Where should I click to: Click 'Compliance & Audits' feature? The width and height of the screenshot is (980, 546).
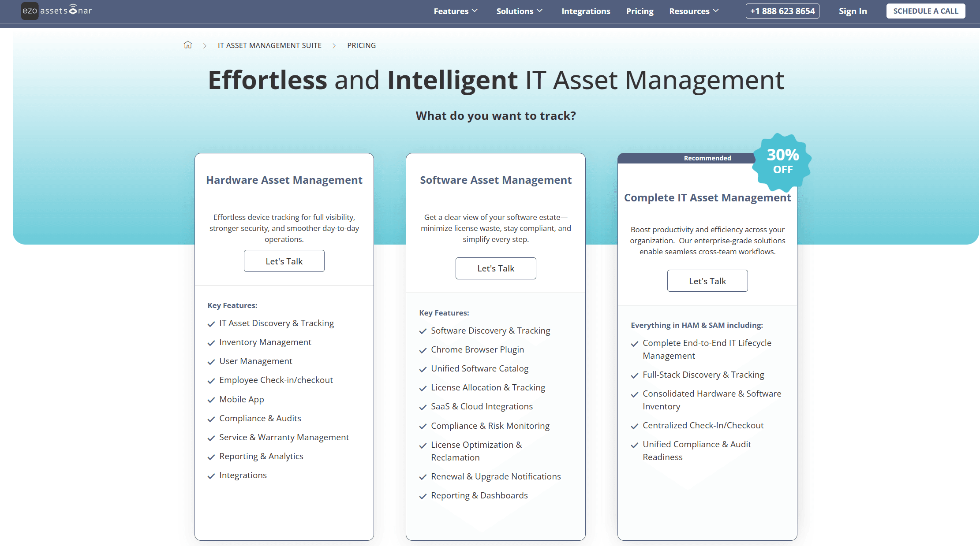260,418
